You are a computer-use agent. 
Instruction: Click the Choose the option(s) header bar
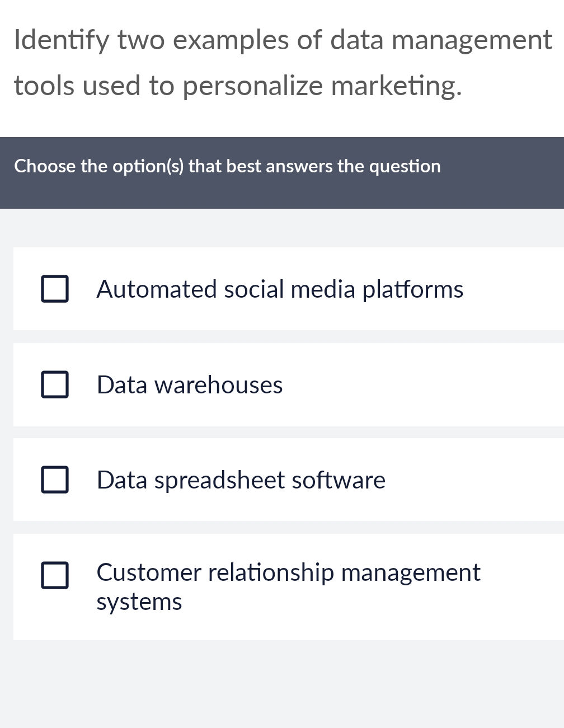click(x=227, y=166)
